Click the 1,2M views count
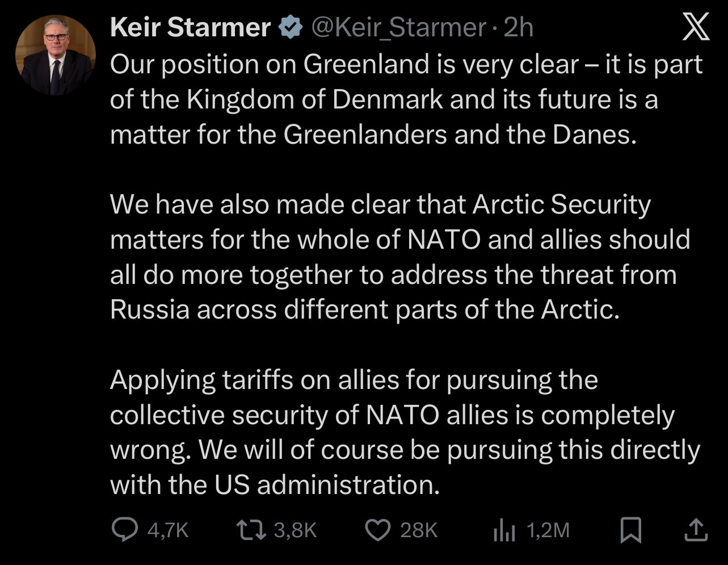 [x=548, y=530]
